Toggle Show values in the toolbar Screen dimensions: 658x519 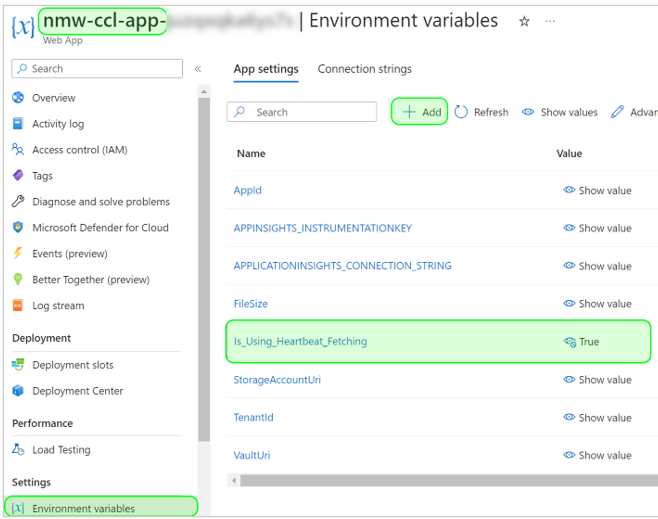[x=559, y=112]
